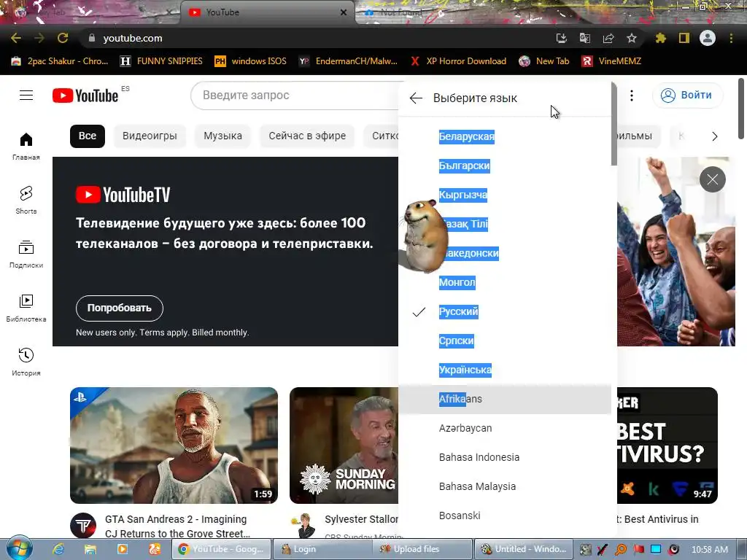Click the address bar URL

pyautogui.click(x=133, y=38)
